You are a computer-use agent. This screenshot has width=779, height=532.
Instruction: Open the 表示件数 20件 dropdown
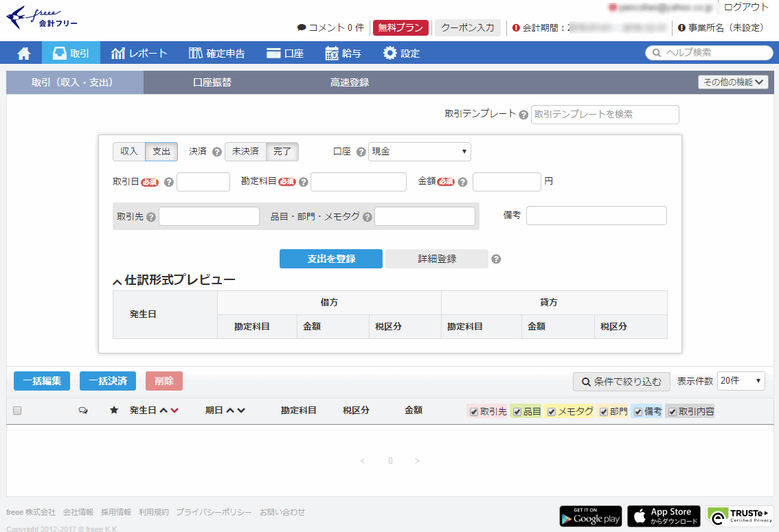741,381
